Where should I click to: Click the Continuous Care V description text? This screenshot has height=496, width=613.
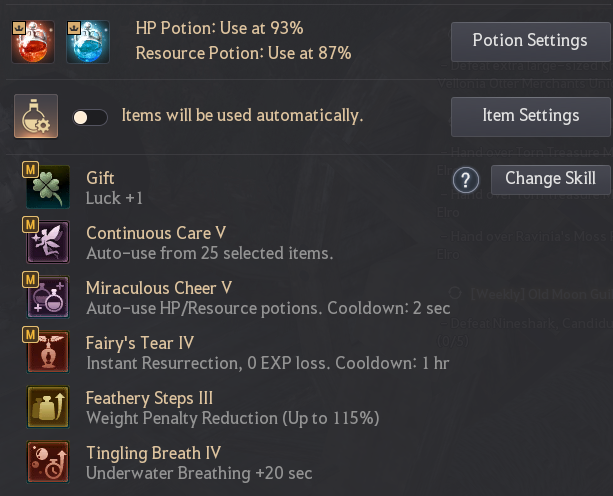[x=209, y=253]
